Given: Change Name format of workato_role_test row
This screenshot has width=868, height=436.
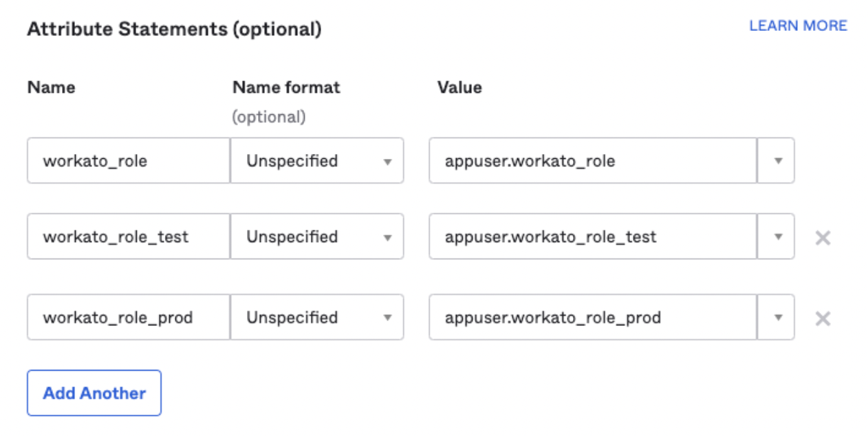Looking at the screenshot, I should [x=317, y=237].
